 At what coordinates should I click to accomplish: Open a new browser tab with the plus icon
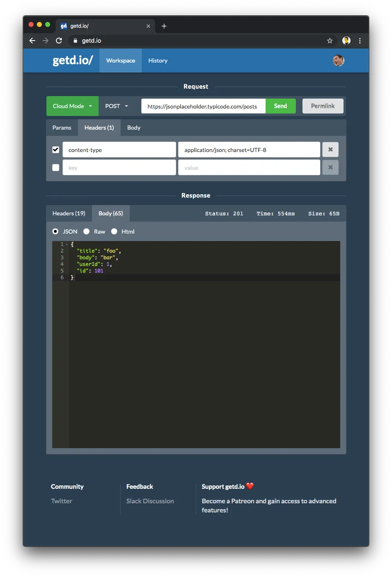coord(164,26)
